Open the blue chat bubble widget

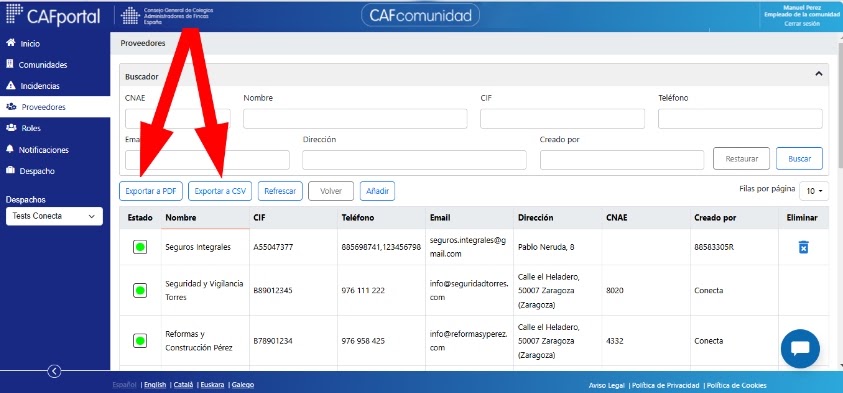[800, 348]
